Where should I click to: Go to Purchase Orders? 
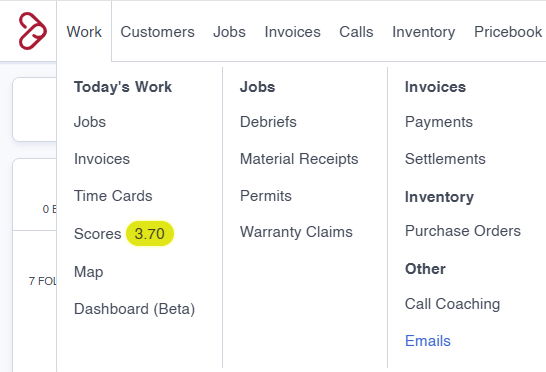pyautogui.click(x=463, y=231)
